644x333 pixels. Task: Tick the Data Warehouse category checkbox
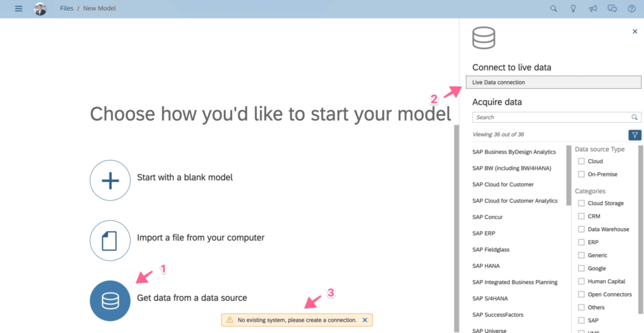[582, 229]
